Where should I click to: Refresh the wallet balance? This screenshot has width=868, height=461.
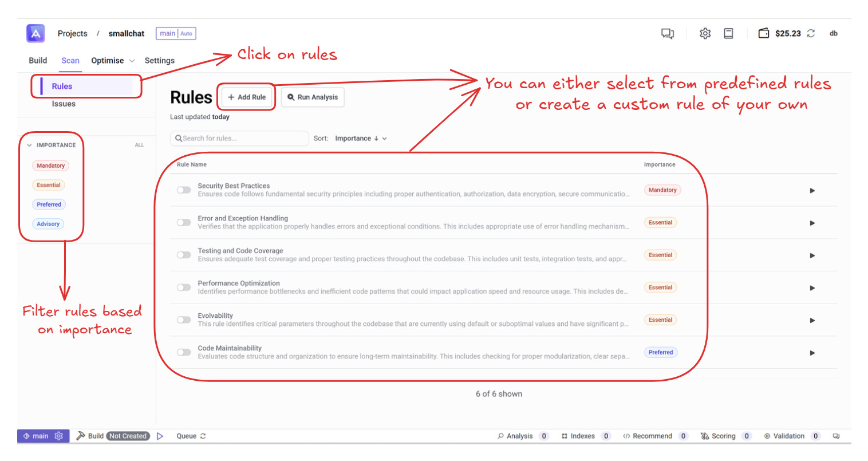pos(811,33)
